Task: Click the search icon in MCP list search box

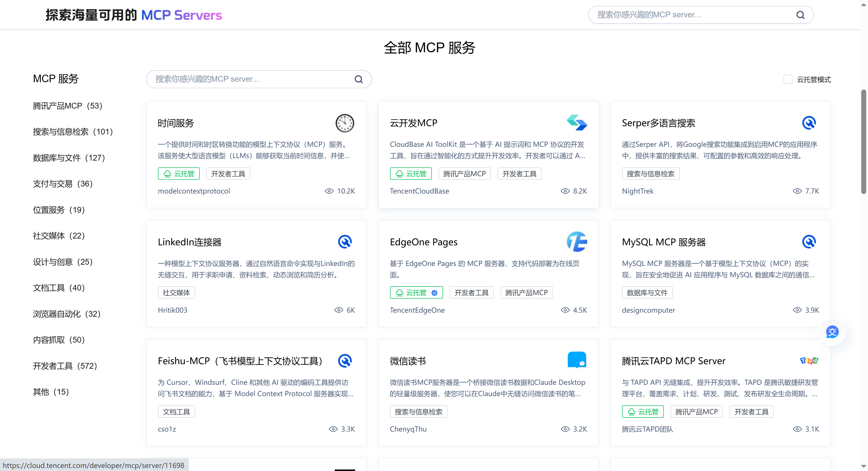Action: [358, 79]
